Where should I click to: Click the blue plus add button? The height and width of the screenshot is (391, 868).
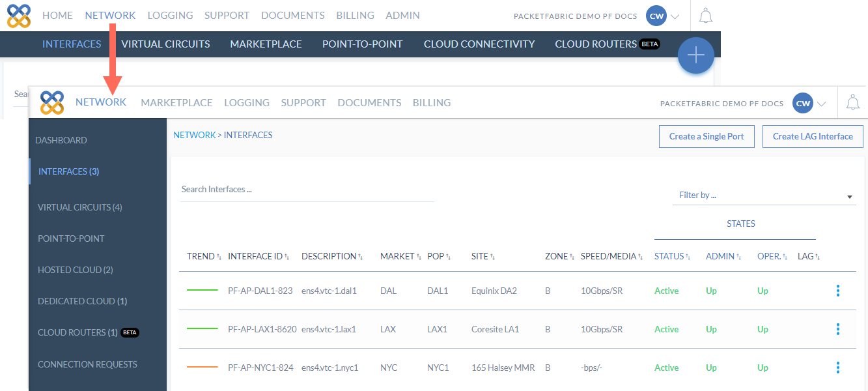[696, 55]
